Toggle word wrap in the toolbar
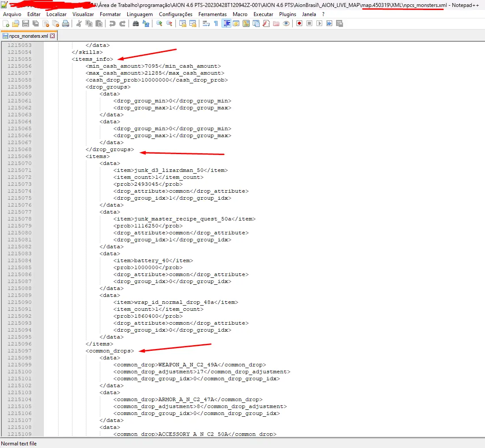 [x=206, y=24]
